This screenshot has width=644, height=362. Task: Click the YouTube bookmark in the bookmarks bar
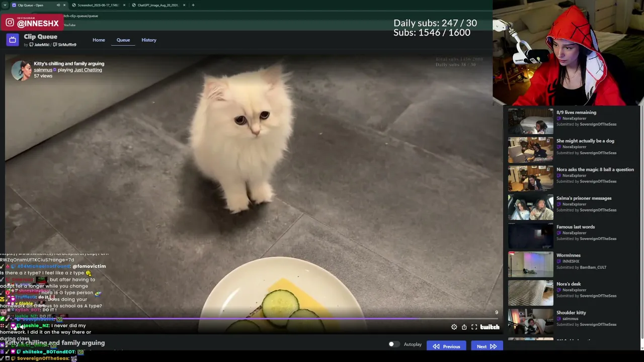(69, 25)
